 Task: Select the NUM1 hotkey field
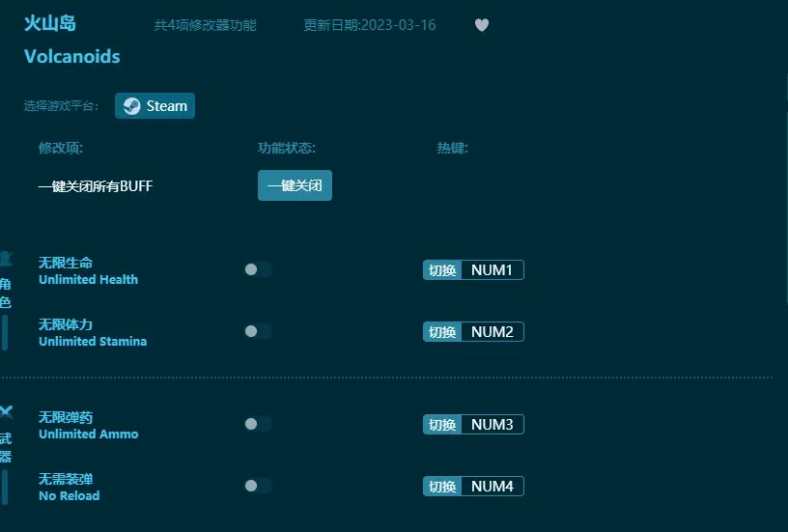point(492,270)
